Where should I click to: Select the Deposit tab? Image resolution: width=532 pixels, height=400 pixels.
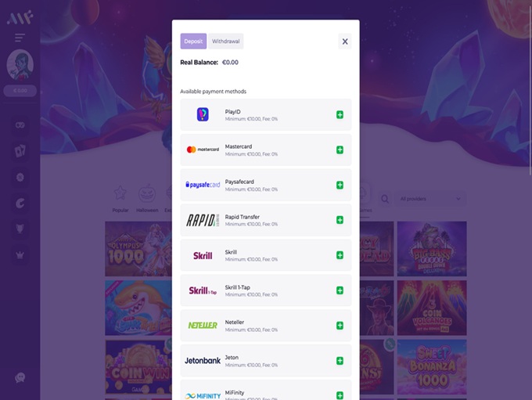pyautogui.click(x=193, y=41)
